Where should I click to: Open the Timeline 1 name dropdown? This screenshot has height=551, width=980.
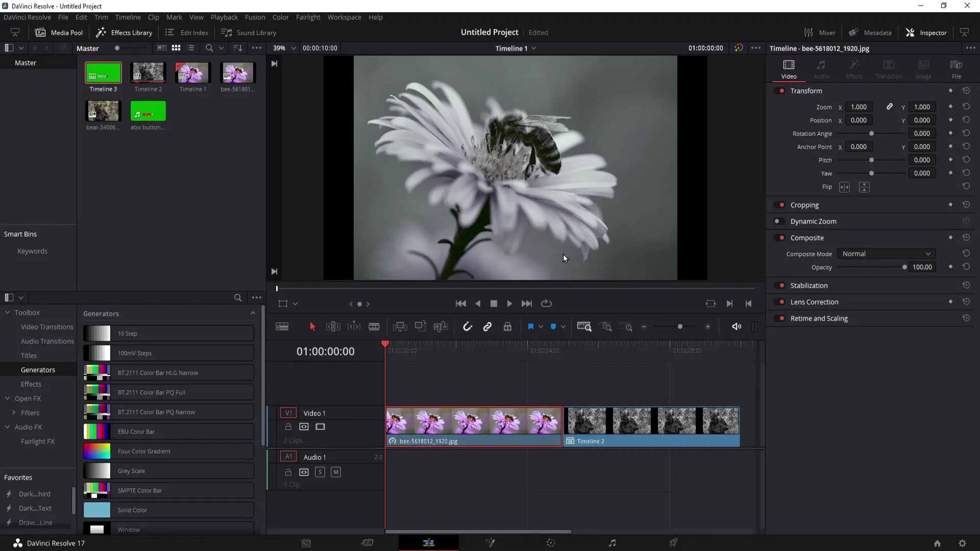click(516, 48)
